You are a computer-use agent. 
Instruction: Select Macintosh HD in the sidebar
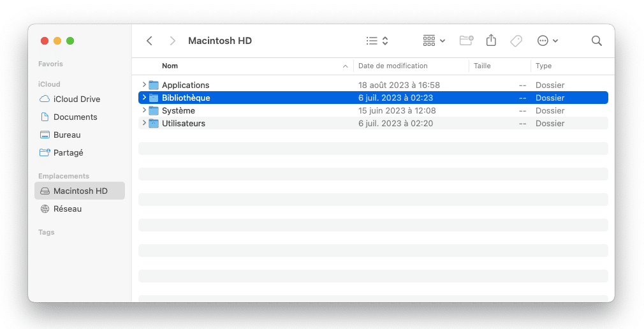pos(80,191)
